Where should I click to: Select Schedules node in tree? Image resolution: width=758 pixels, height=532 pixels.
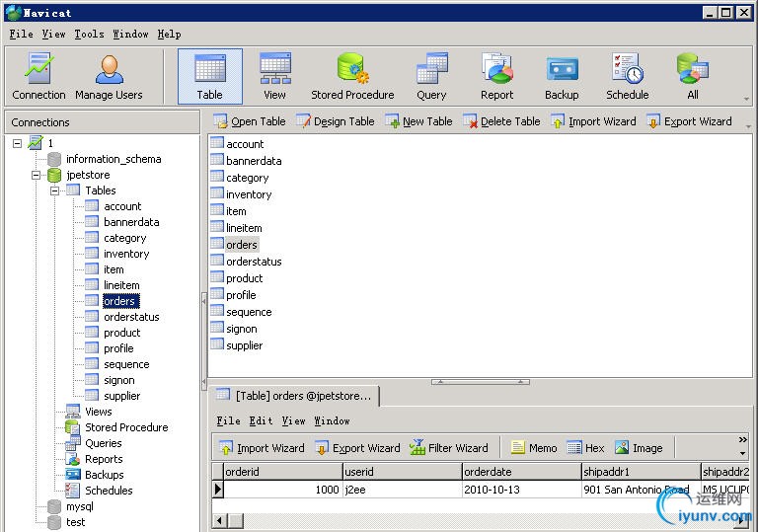[109, 491]
